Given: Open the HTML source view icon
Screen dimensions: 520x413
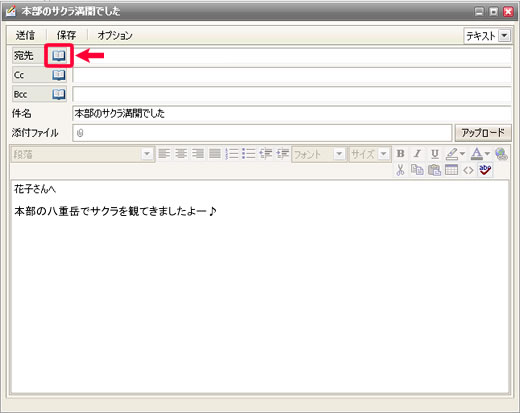Looking at the screenshot, I should [x=468, y=170].
